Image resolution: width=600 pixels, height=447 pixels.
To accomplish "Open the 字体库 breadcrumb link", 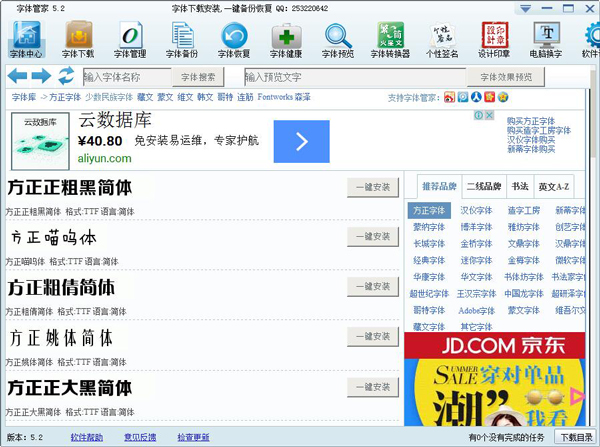I will [x=24, y=97].
